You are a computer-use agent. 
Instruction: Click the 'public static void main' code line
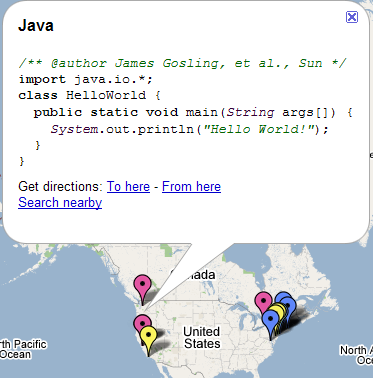tap(193, 112)
